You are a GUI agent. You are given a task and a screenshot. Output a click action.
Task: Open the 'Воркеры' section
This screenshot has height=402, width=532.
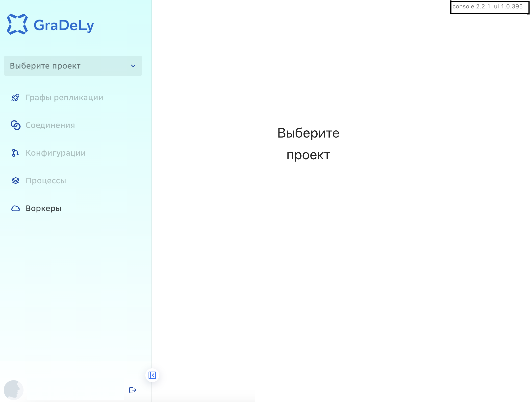pyautogui.click(x=44, y=209)
